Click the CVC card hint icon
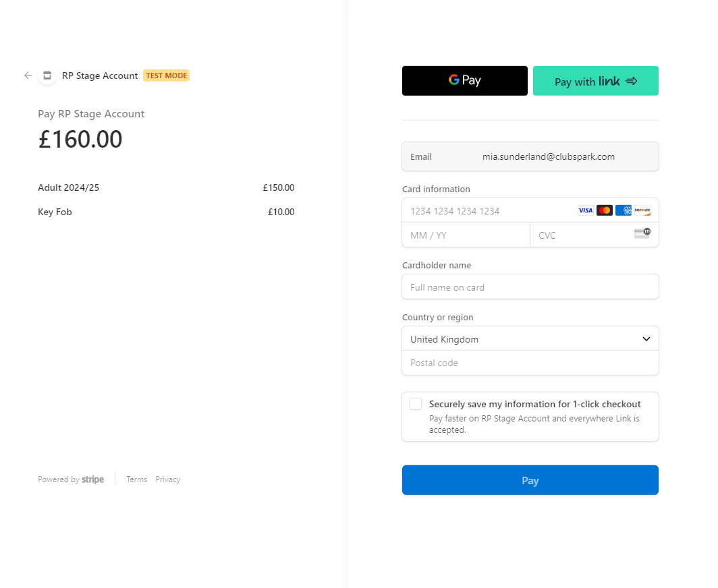This screenshot has height=588, width=718. [x=642, y=233]
